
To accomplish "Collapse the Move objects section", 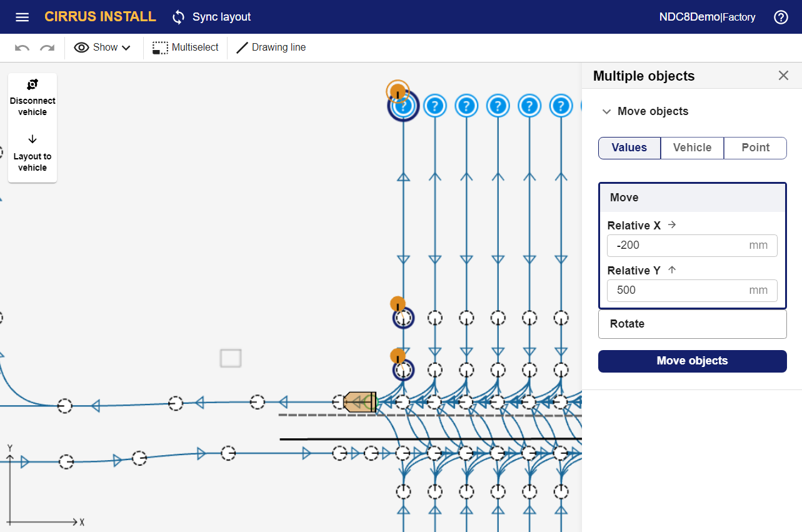I will [606, 111].
